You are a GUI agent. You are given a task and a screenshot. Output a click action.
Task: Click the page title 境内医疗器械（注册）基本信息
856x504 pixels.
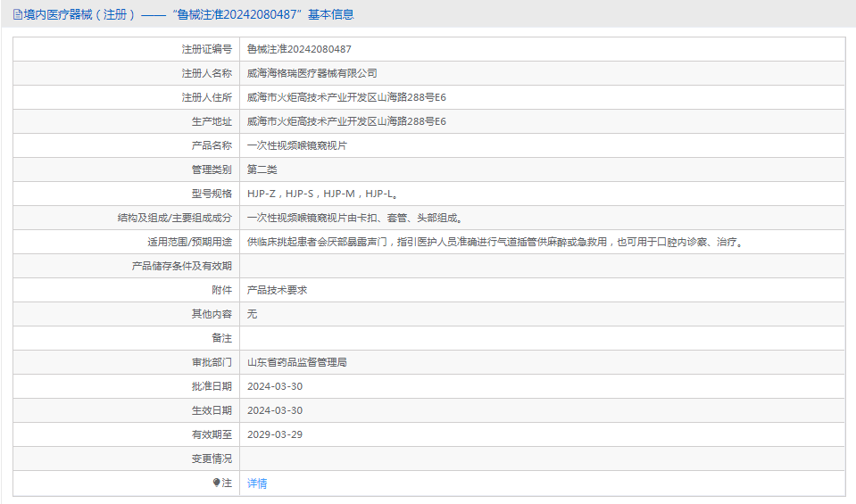coord(189,15)
